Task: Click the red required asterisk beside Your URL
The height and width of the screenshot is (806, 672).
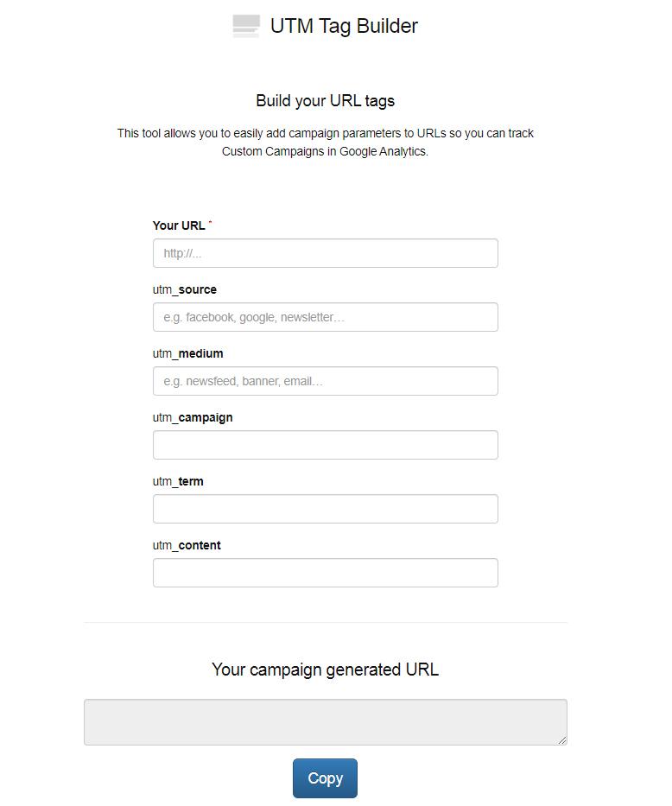Action: click(210, 223)
